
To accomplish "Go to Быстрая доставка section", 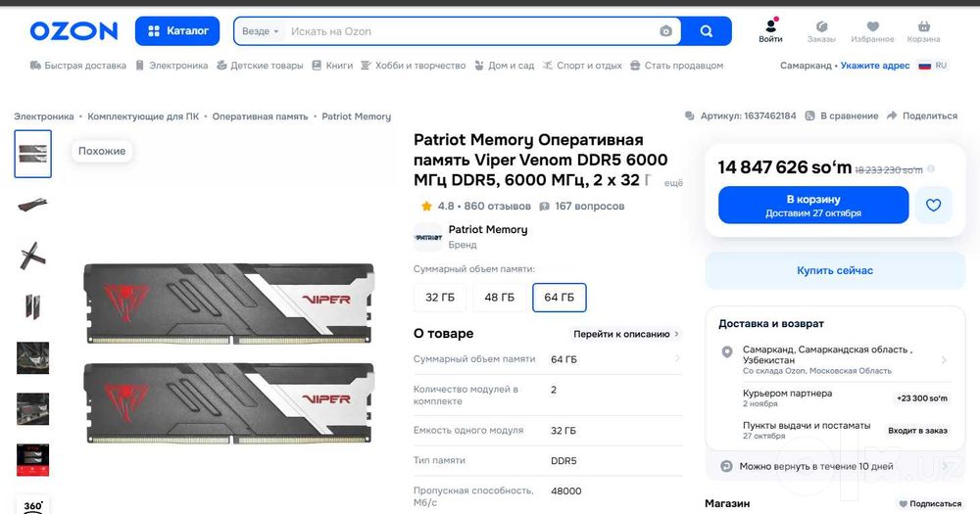I will point(78,66).
